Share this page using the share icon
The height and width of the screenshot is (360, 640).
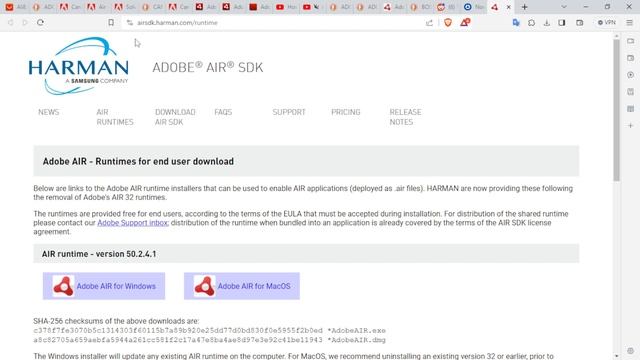tap(429, 23)
